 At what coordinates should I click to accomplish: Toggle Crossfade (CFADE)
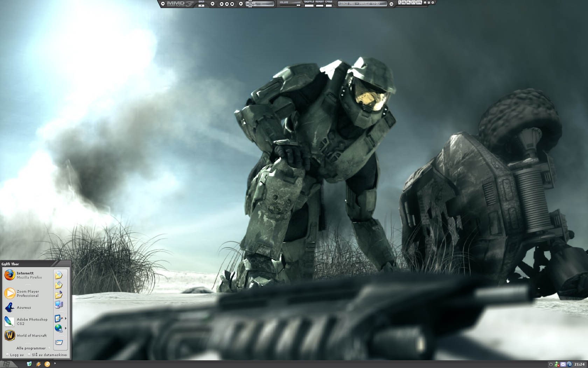329,6
